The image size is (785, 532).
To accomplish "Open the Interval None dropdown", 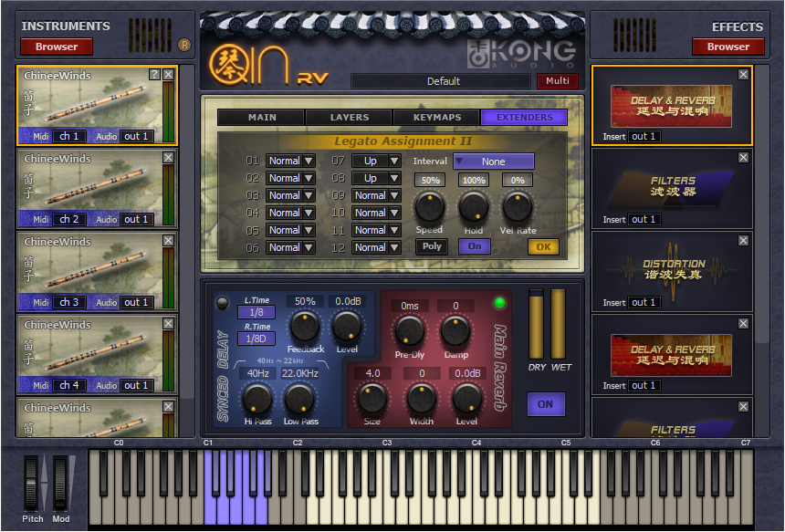I will tap(494, 162).
